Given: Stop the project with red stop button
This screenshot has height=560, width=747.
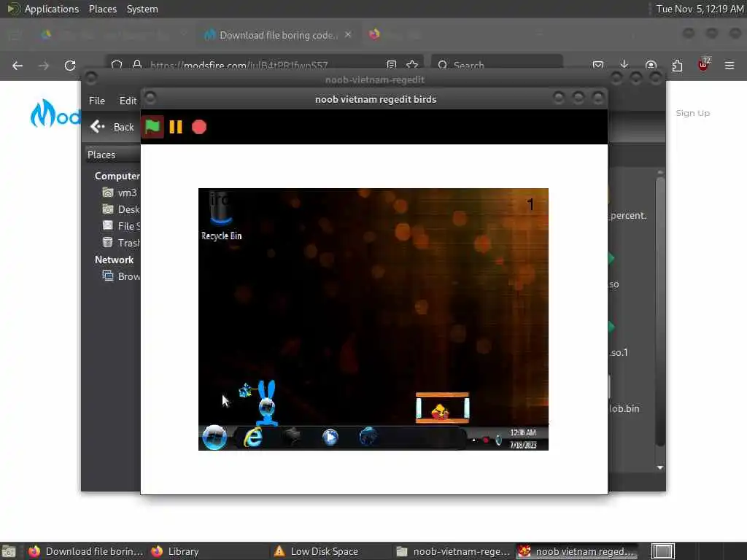Looking at the screenshot, I should (199, 127).
